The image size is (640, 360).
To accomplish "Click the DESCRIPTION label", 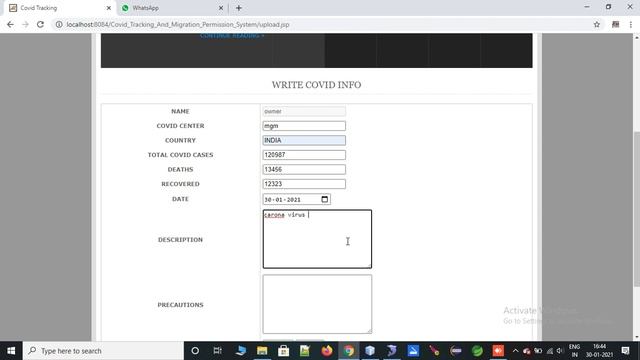I will 180,240.
